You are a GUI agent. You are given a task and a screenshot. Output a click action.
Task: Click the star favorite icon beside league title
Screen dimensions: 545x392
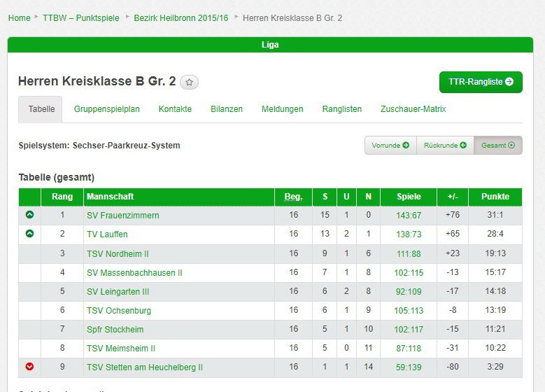tap(190, 83)
